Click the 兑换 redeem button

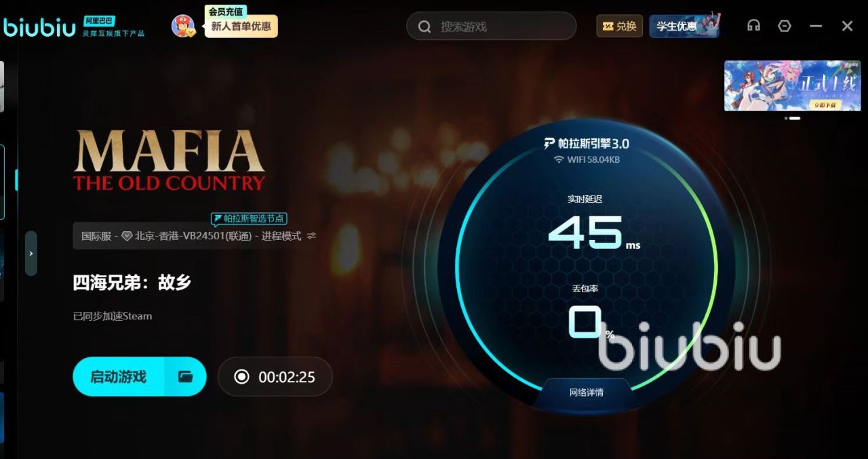pyautogui.click(x=620, y=26)
